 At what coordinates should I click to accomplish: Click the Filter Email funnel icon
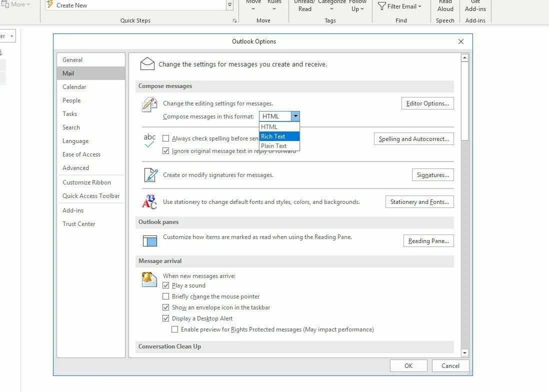click(x=381, y=6)
